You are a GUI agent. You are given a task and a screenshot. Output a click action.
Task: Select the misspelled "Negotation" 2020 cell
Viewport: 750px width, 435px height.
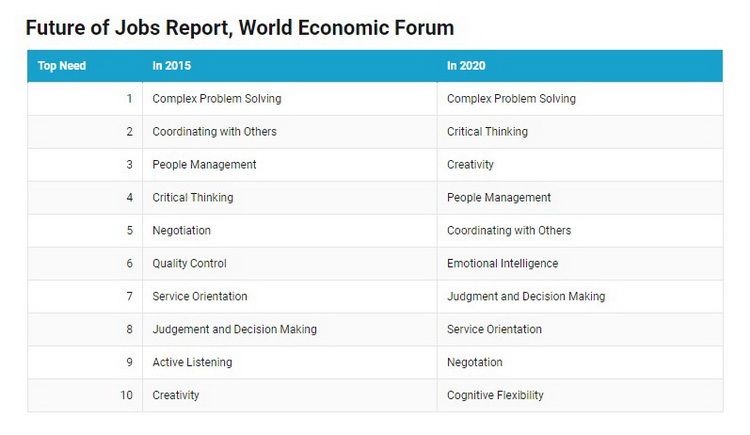[x=474, y=362]
